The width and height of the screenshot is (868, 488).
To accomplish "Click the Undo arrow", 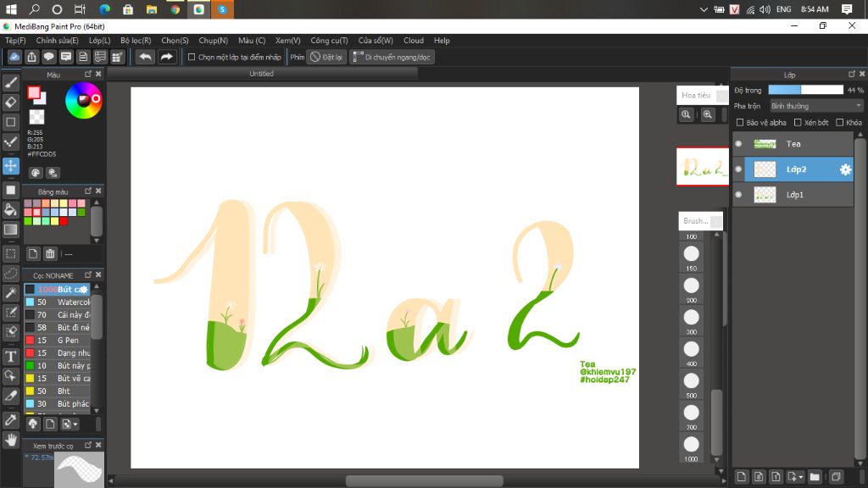I will coord(145,57).
